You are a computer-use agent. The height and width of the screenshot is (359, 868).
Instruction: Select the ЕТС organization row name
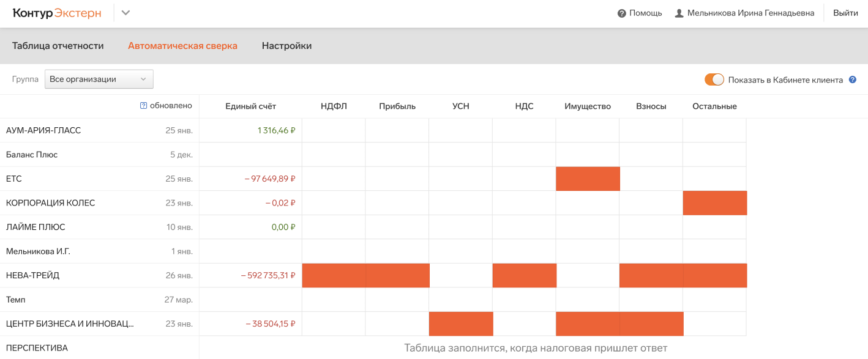click(x=14, y=179)
